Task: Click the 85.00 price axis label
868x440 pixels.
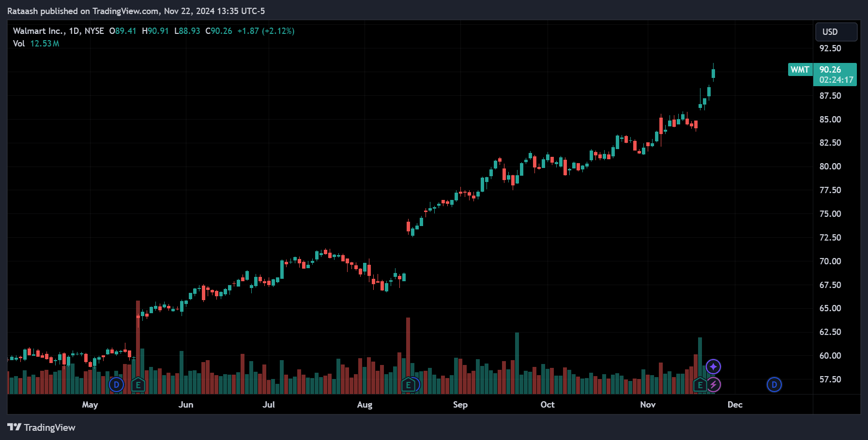Action: (x=830, y=120)
